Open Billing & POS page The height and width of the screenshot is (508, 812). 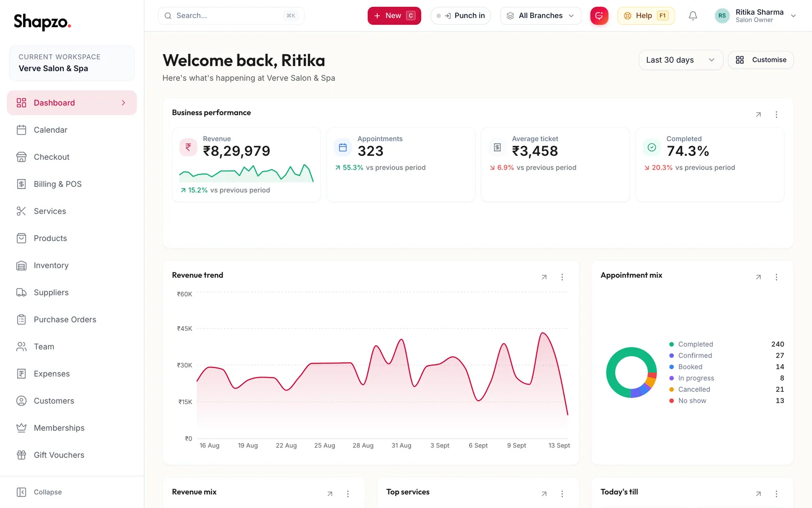(x=72, y=184)
